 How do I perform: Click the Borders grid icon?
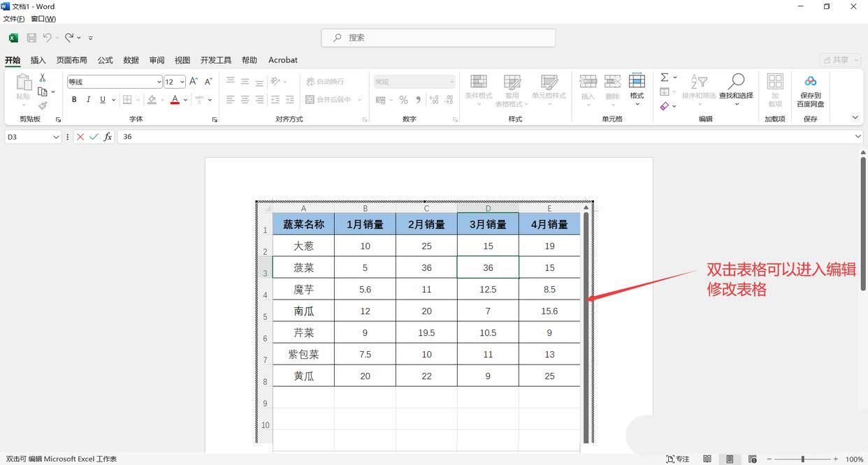tap(127, 100)
